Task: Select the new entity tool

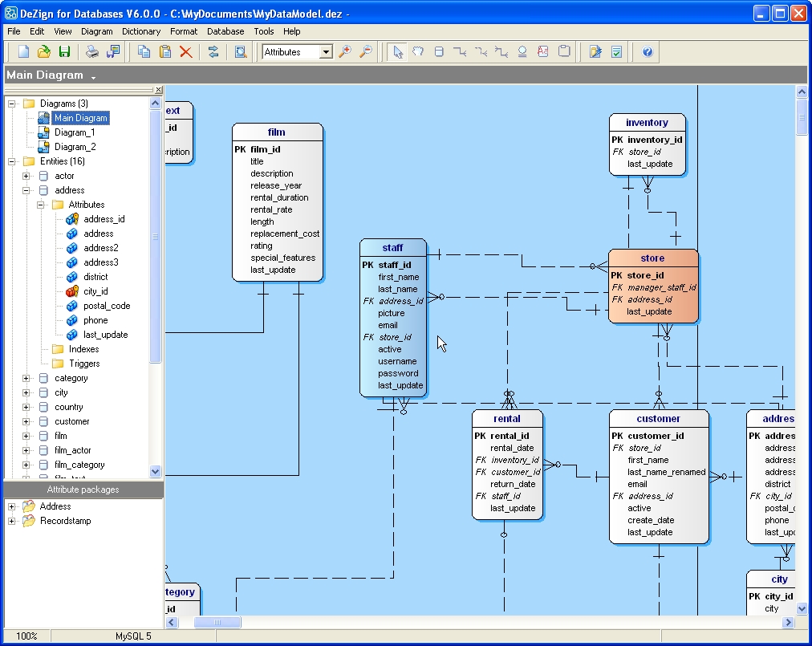Action: 439,52
